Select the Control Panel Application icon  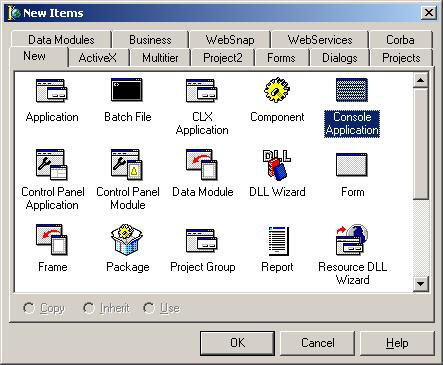coord(51,164)
